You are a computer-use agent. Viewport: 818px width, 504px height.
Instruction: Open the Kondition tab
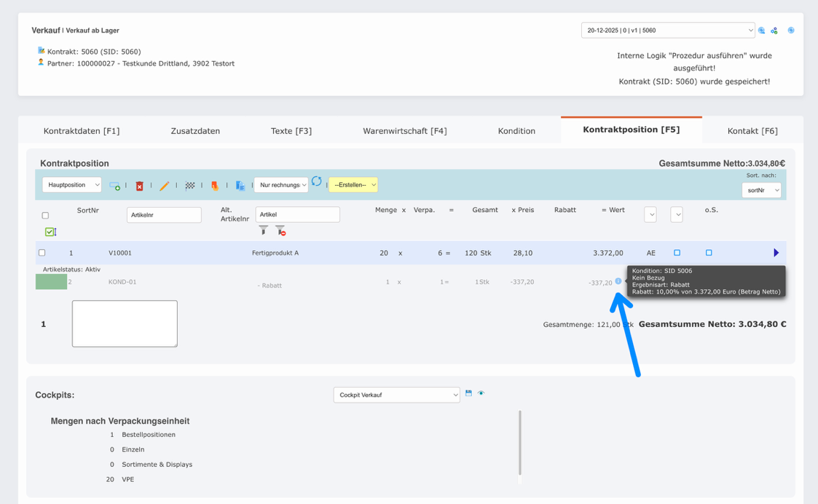pos(516,130)
